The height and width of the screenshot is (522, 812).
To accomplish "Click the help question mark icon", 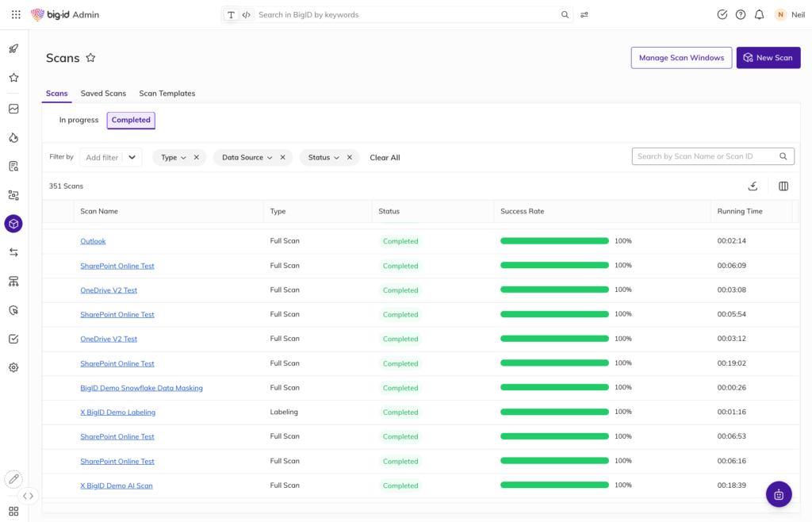I will (x=741, y=14).
